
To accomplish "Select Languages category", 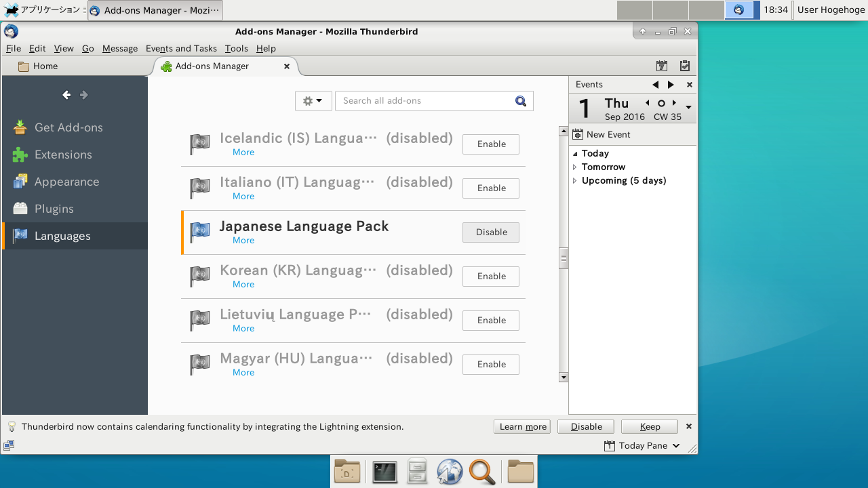I will coord(75,236).
